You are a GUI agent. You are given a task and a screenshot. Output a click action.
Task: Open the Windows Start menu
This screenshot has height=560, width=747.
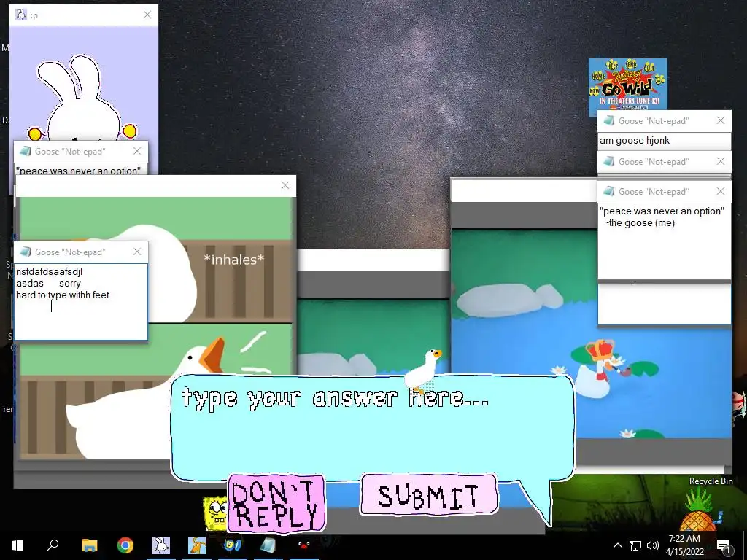coord(18,545)
